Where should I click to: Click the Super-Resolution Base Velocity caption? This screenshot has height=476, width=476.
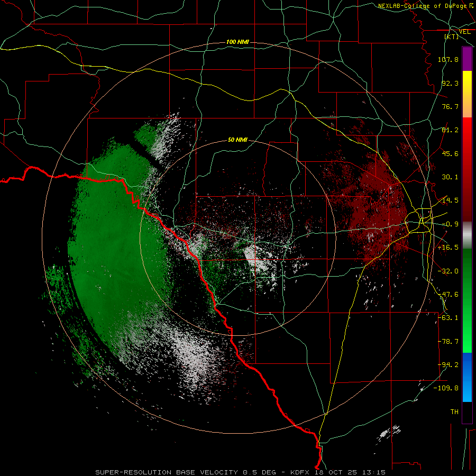[240, 472]
